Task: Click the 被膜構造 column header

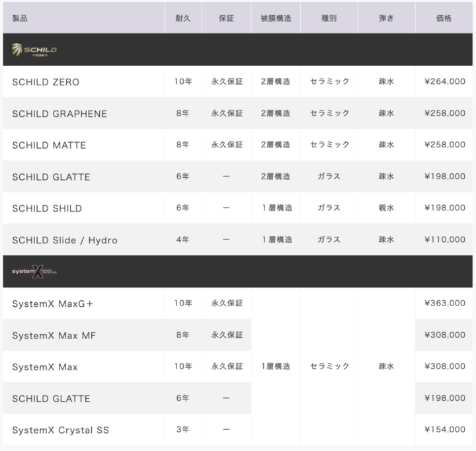Action: [276, 19]
